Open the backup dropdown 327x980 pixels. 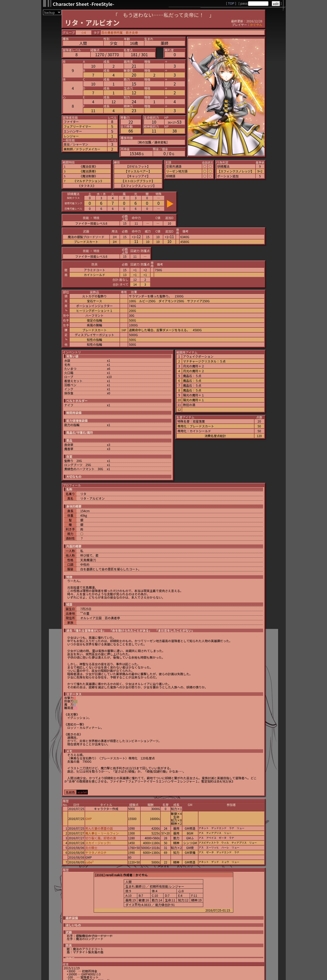click(x=52, y=12)
